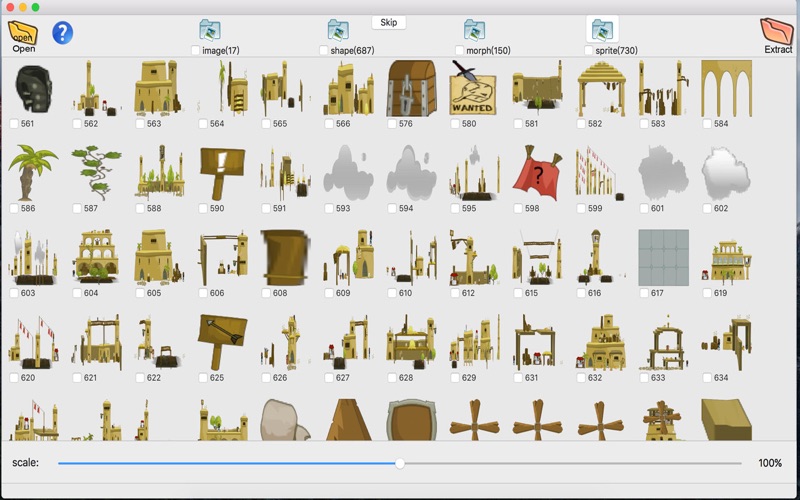Select the gray cloud sprite 593
Image resolution: width=800 pixels, height=500 pixels.
point(348,172)
